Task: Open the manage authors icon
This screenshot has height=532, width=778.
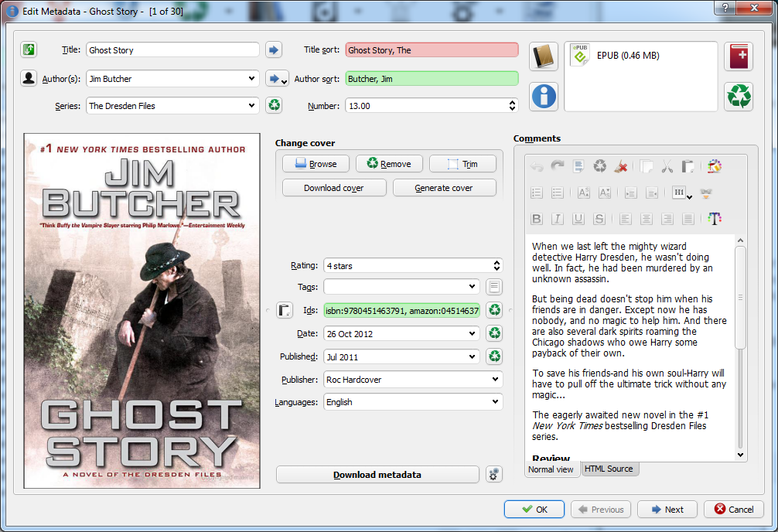Action: tap(29, 78)
